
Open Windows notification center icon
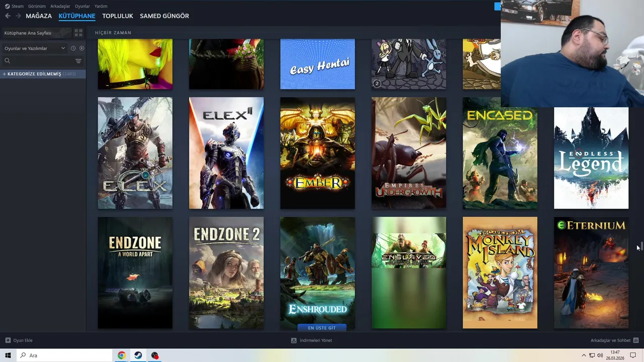pyautogui.click(x=633, y=355)
